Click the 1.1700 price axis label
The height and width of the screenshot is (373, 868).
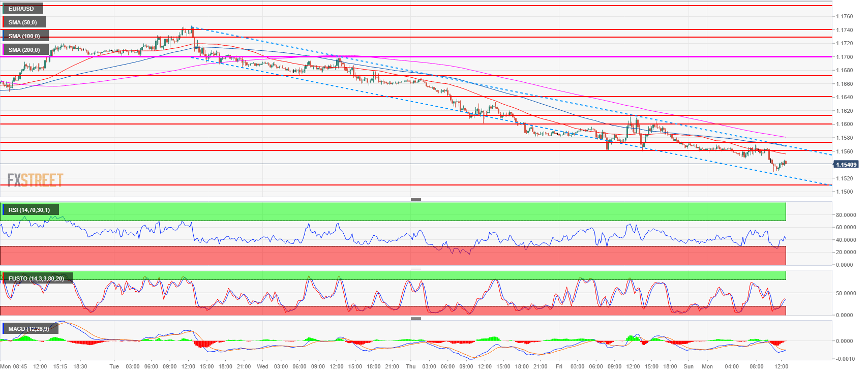(845, 57)
